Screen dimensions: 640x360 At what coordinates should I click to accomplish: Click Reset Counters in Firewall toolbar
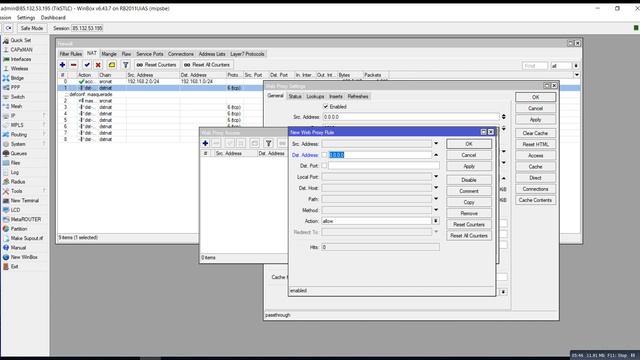(156, 65)
